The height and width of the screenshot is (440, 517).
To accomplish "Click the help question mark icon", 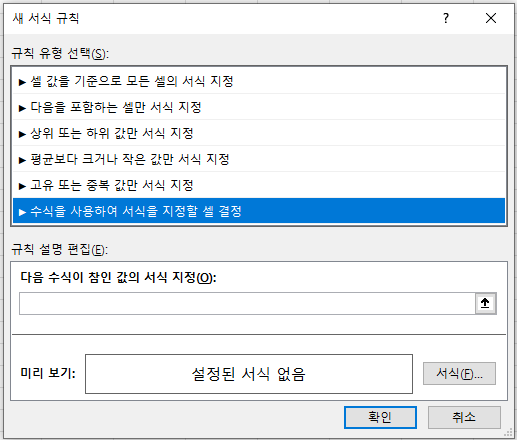I will point(446,18).
